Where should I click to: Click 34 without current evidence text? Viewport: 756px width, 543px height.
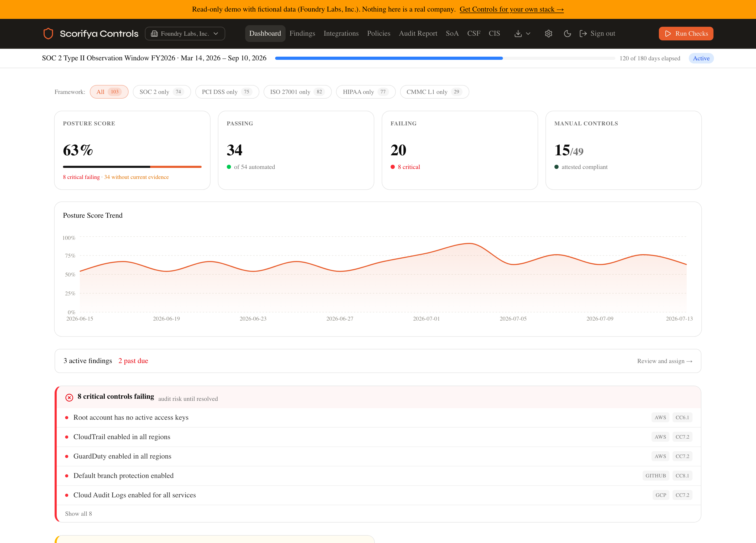point(136,177)
